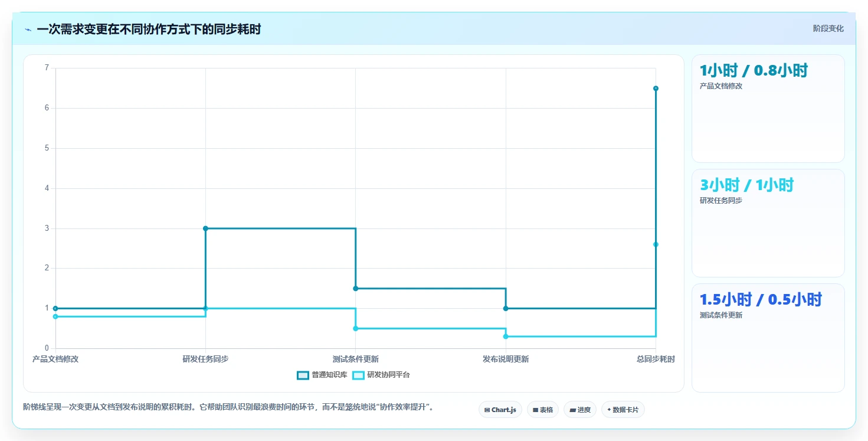Click the Chart.js tag

(x=500, y=410)
